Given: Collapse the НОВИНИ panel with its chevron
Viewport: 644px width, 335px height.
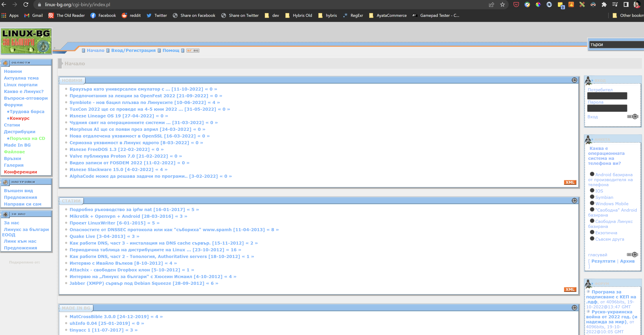Looking at the screenshot, I should tap(574, 80).
